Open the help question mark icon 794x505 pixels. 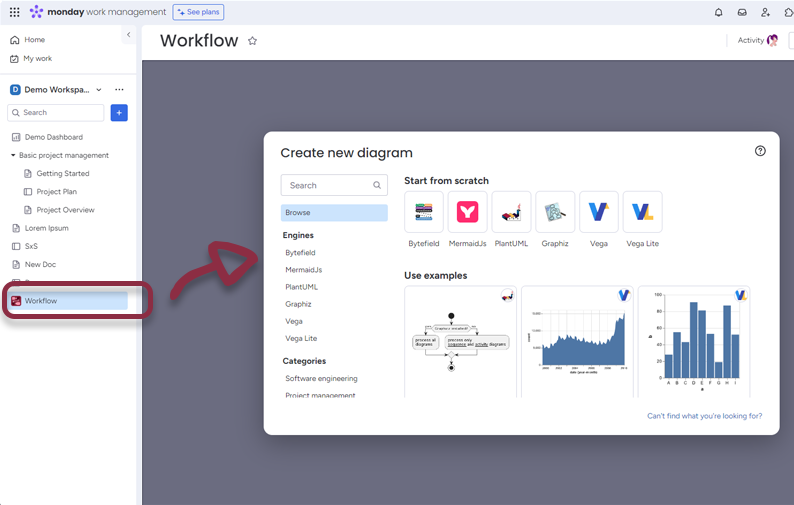coord(760,151)
